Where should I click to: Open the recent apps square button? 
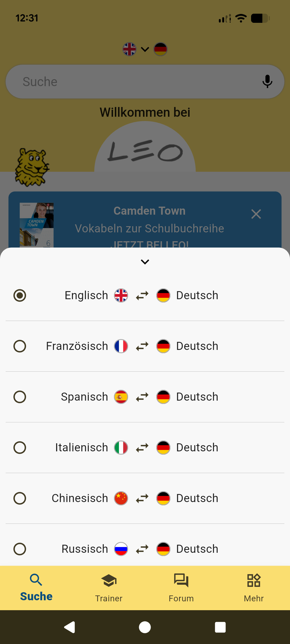220,627
